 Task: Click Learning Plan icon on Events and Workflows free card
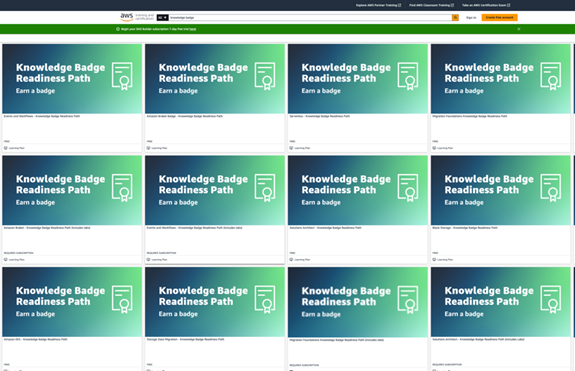tap(6, 148)
